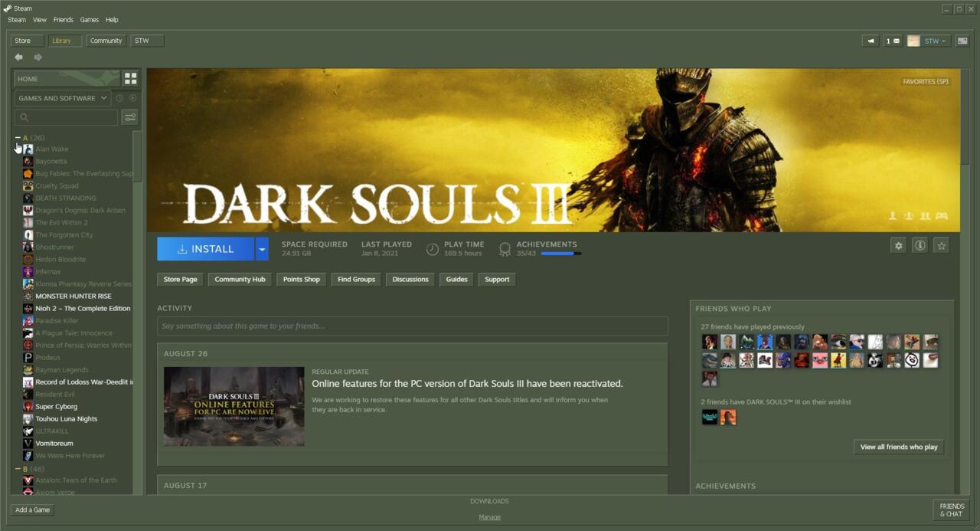Click the search magnifier in library sidebar
The height and width of the screenshot is (531, 980).
coord(24,117)
